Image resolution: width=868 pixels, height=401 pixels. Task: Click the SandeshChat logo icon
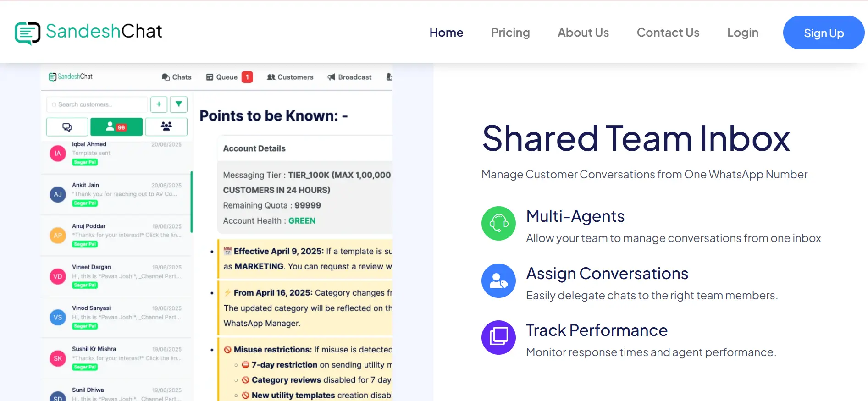(28, 33)
